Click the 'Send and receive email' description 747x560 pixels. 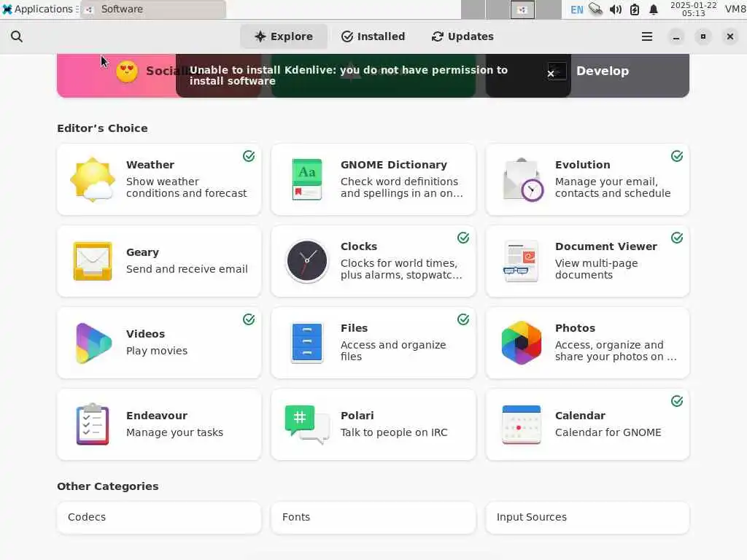187,269
